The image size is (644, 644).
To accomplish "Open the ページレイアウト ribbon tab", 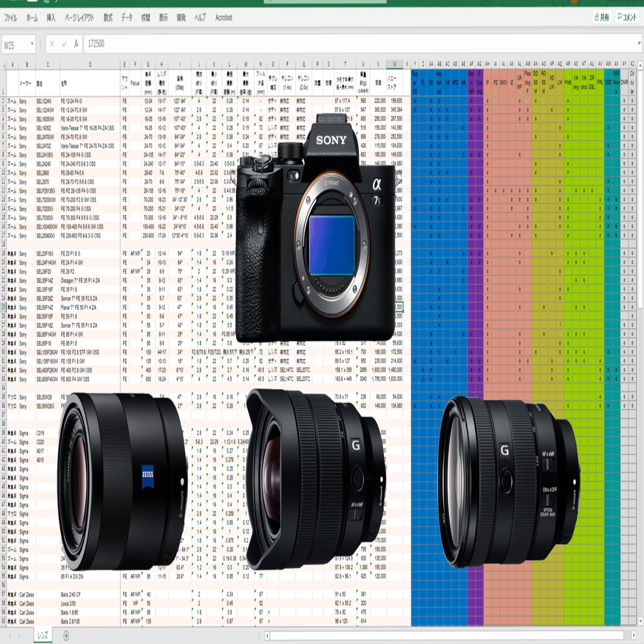I will click(x=79, y=18).
